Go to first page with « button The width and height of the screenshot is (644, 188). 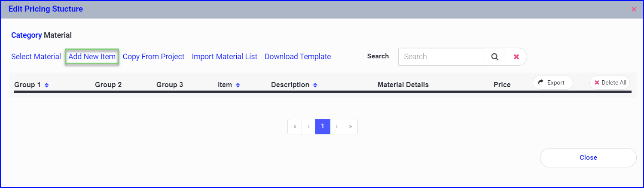coord(295,127)
